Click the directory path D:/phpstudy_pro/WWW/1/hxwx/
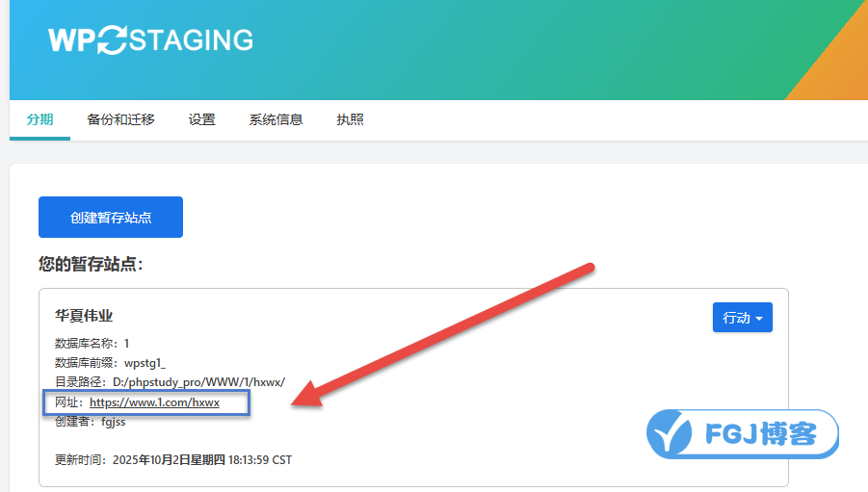Viewport: 868px width, 492px height. [198, 382]
